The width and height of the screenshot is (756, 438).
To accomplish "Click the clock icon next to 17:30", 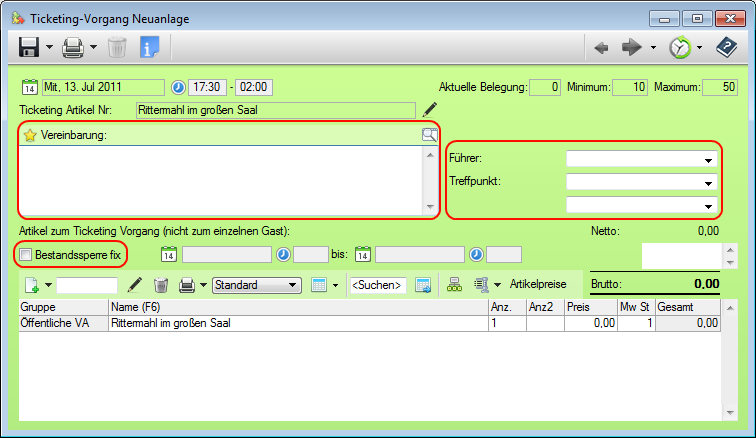I will point(179,87).
